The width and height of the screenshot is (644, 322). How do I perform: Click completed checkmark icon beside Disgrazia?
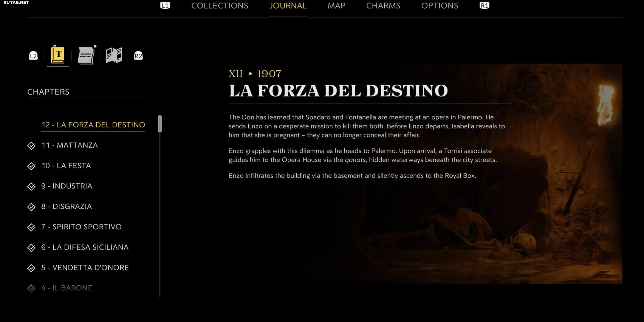(31, 207)
